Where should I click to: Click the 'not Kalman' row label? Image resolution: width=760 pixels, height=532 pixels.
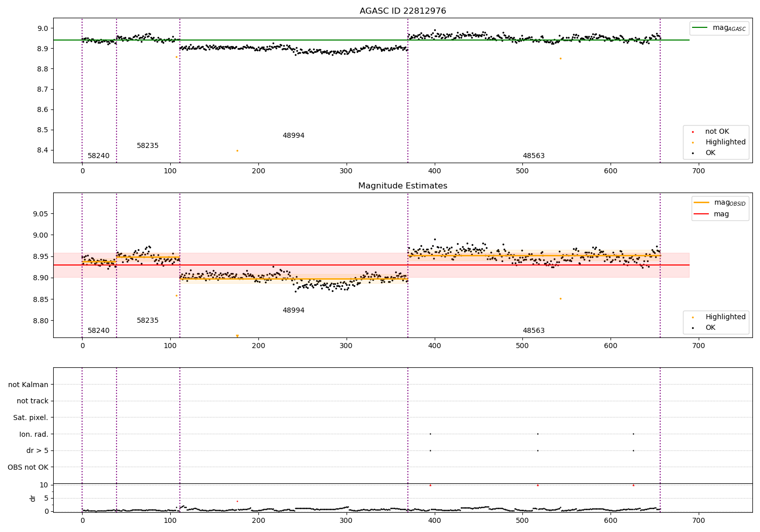tap(28, 385)
